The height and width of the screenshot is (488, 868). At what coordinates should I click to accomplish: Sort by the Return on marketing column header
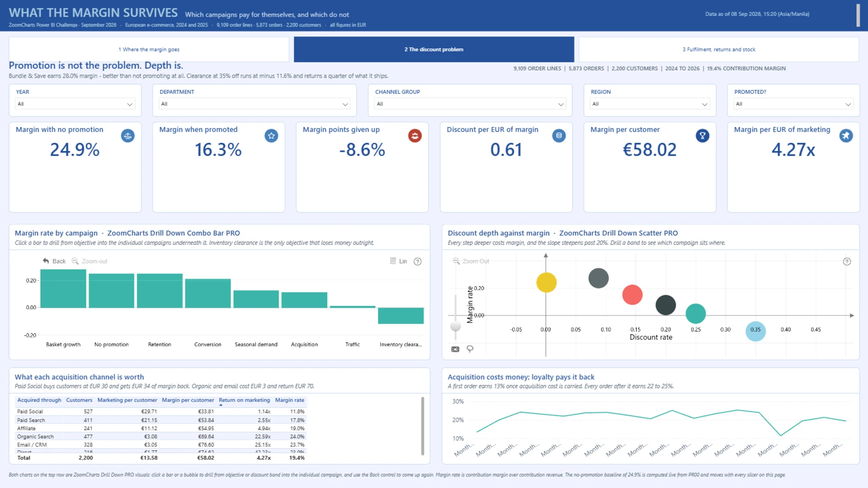(244, 400)
